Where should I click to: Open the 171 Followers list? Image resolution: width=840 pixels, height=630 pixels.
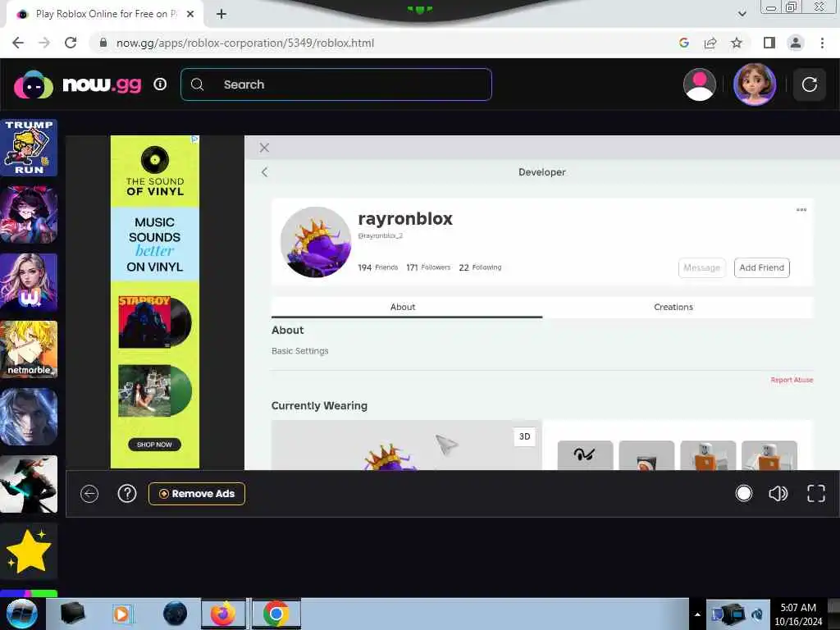428,267
